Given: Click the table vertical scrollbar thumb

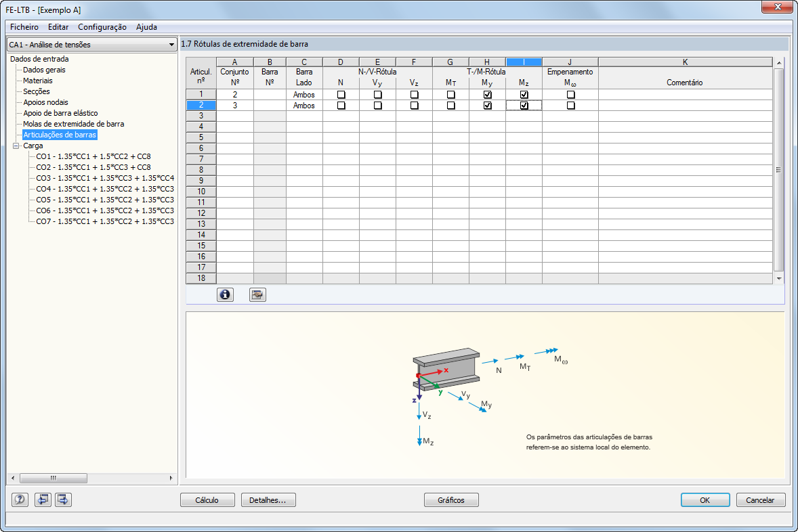Looking at the screenshot, I should (x=778, y=170).
